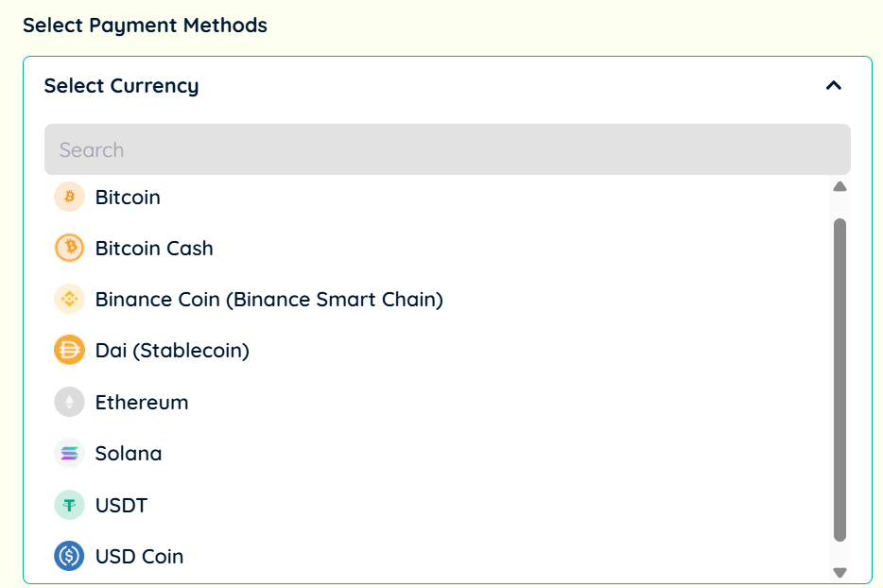
Task: Click the USD Coin logo icon
Action: (x=69, y=556)
